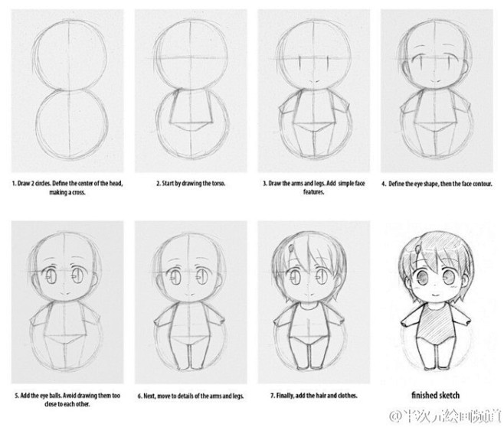Click caption "4. Define the eye shape"
This screenshot has width=504, height=427.
tap(437, 184)
